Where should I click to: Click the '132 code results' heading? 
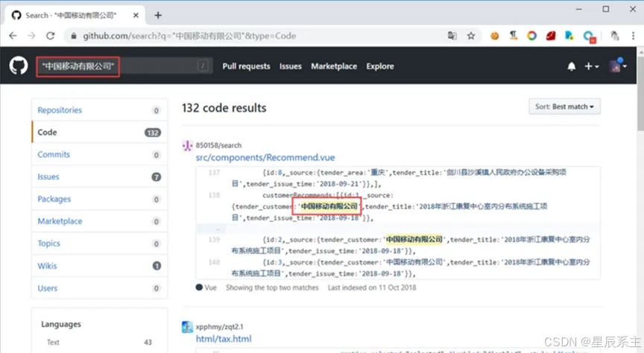coord(224,108)
